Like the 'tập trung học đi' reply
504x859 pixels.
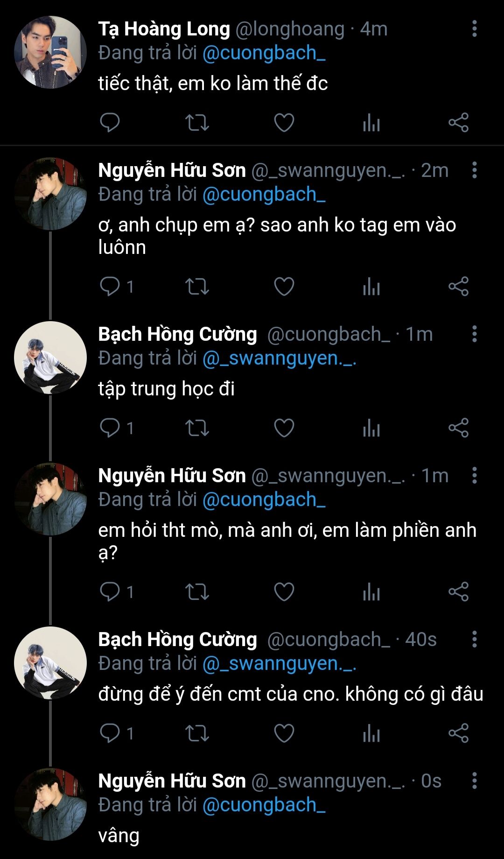coord(284,428)
